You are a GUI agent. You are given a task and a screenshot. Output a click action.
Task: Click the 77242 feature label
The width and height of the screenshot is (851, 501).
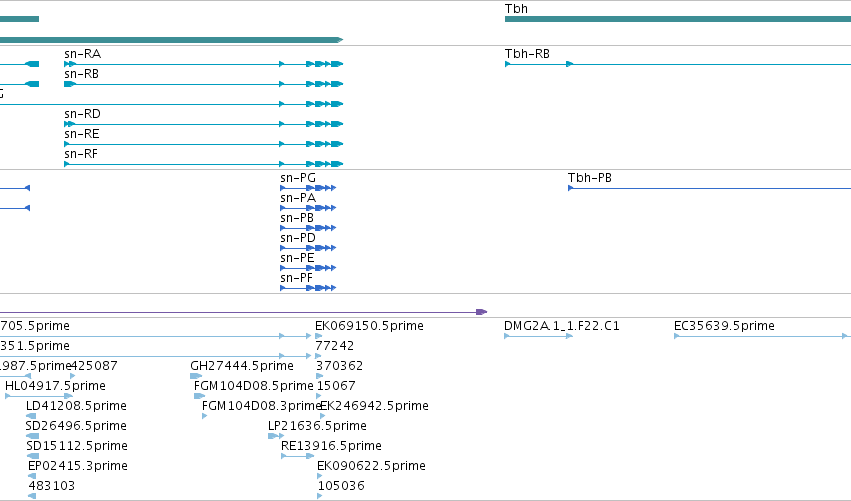pyautogui.click(x=334, y=346)
